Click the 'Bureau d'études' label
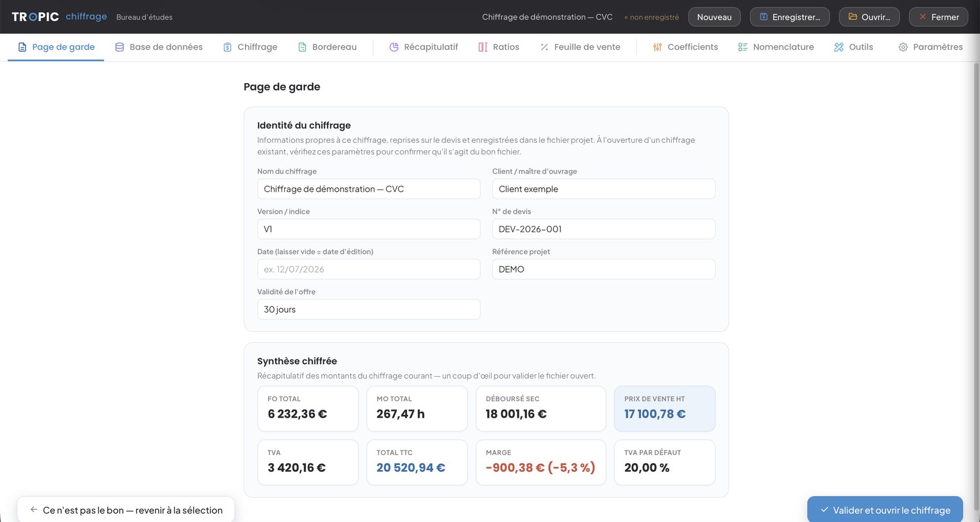 click(x=144, y=17)
